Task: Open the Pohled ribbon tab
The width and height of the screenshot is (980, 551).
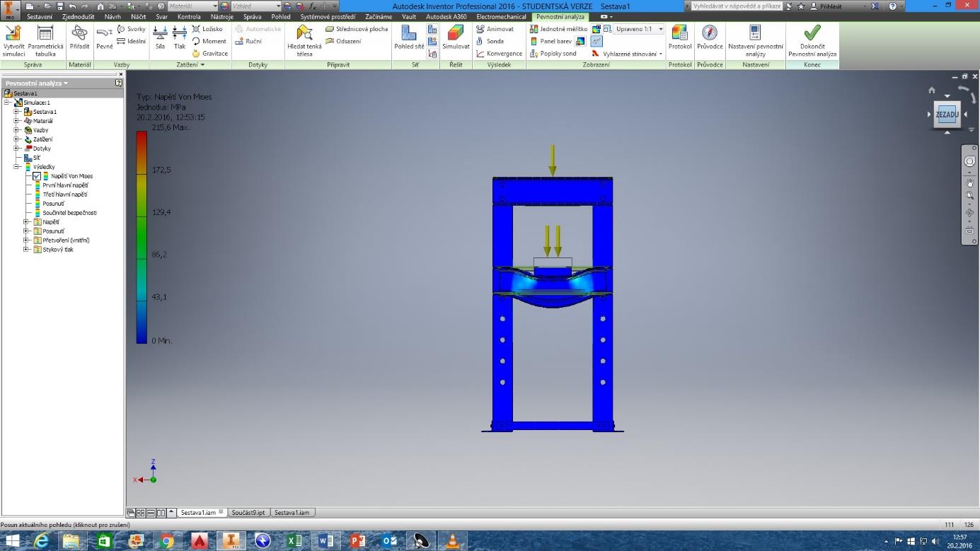Action: pyautogui.click(x=281, y=16)
